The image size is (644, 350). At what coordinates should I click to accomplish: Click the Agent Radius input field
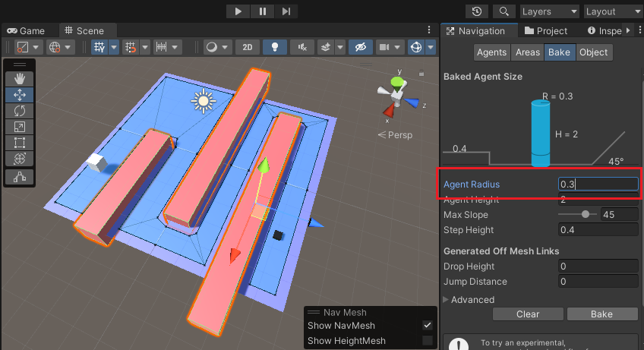(x=598, y=184)
